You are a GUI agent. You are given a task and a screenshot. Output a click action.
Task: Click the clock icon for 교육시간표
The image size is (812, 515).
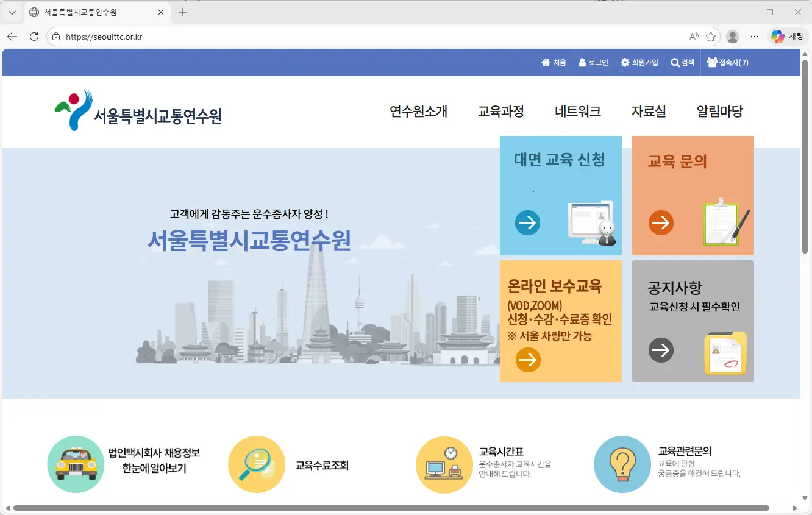[444, 464]
